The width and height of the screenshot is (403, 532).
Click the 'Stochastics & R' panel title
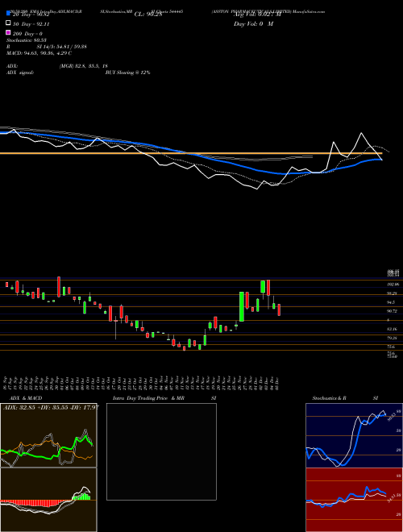(x=329, y=398)
